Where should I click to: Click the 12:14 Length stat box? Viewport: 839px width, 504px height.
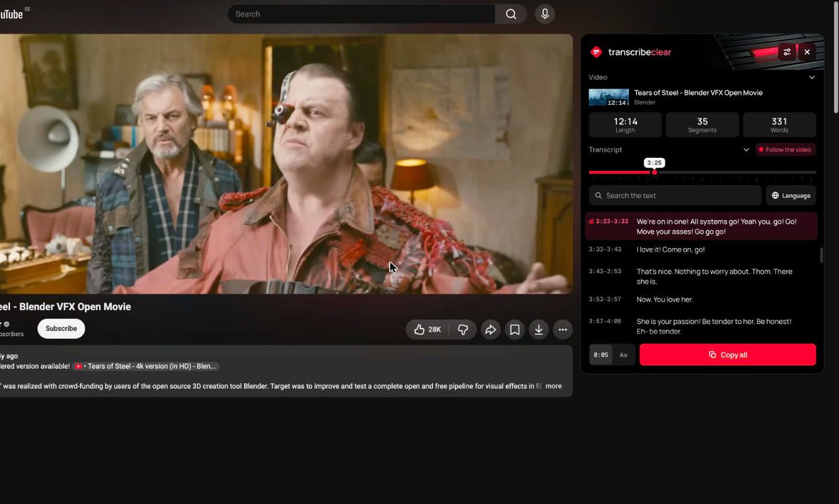tap(626, 125)
